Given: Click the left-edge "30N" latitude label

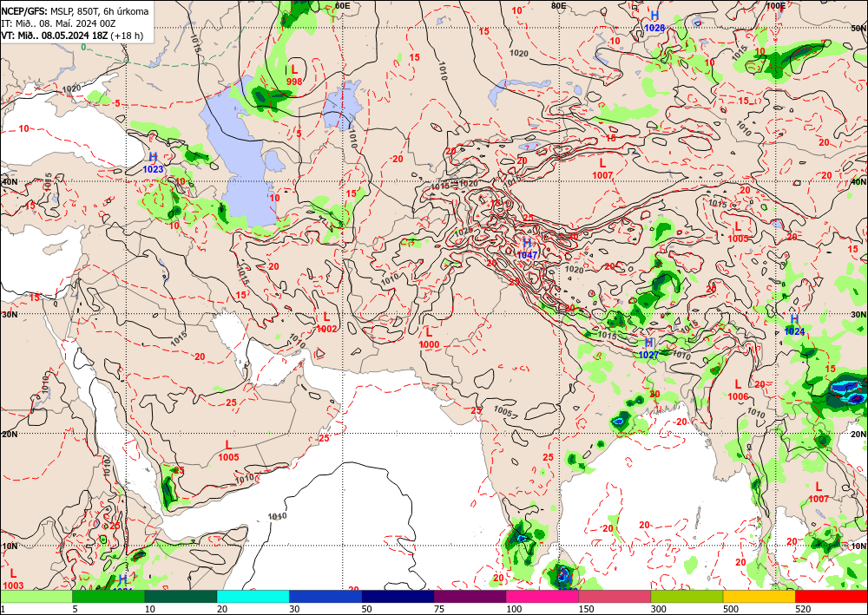Looking at the screenshot, I should tap(10, 314).
